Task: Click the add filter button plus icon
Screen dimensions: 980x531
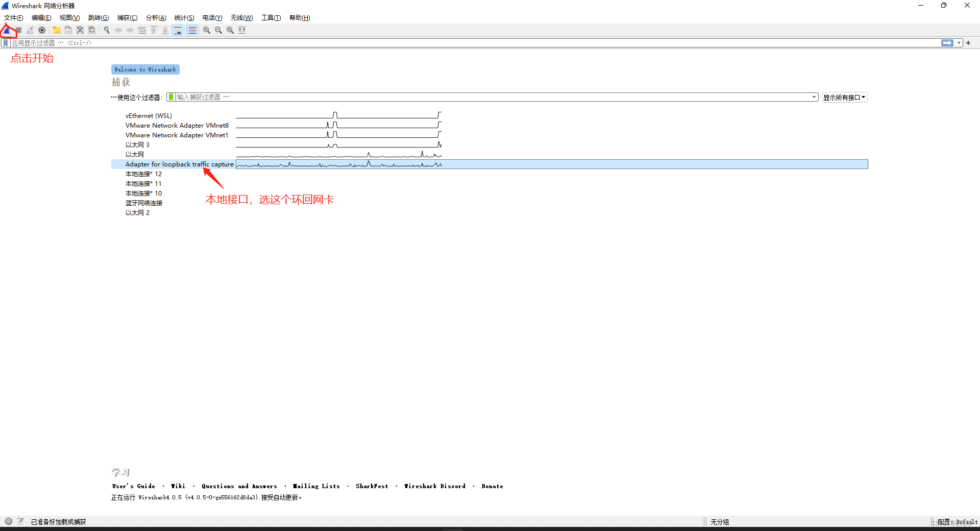Action: 968,43
